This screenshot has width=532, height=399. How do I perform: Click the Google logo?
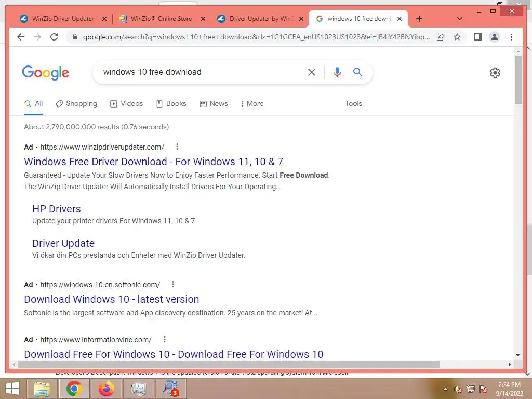[x=46, y=73]
